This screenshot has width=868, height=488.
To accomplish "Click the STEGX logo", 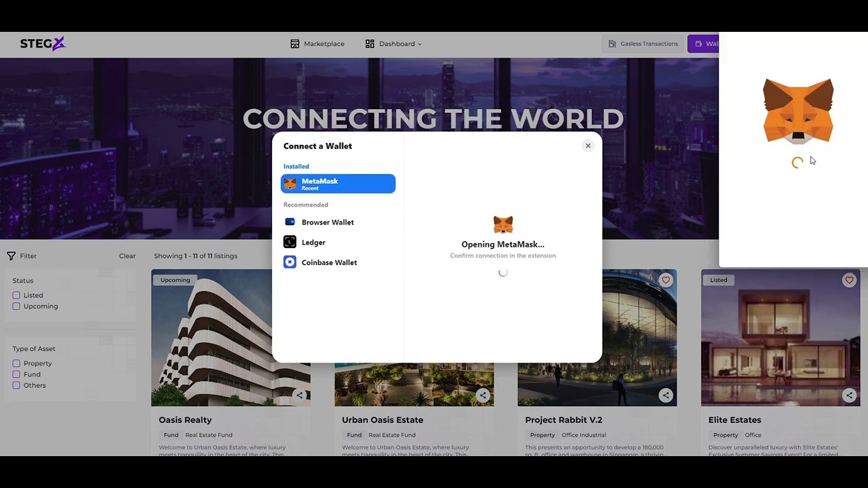I will [x=43, y=43].
